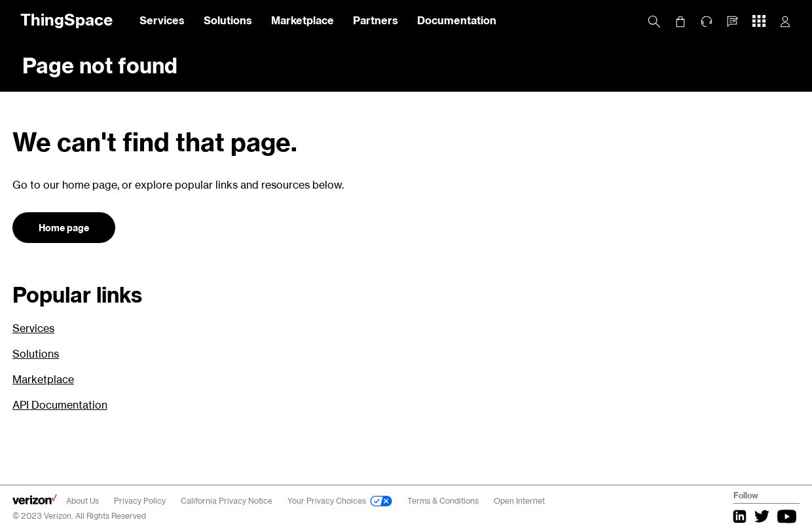The width and height of the screenshot is (812, 524).
Task: Open Verizon Twitter bird icon
Action: (762, 516)
